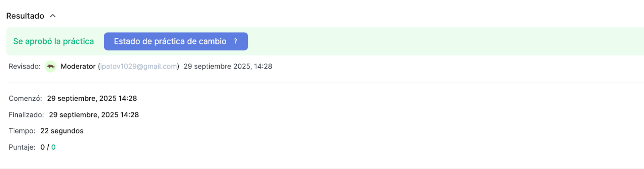Select the Moderator reviewer name

(x=78, y=67)
